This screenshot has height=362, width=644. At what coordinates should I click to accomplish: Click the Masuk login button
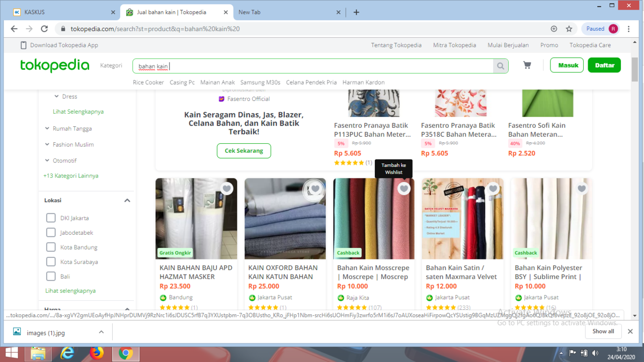567,65
